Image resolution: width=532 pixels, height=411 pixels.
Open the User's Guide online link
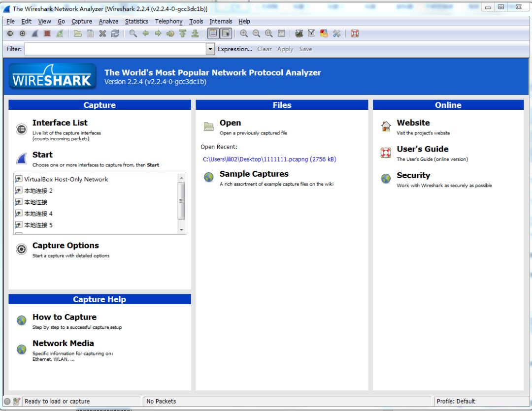(423, 149)
